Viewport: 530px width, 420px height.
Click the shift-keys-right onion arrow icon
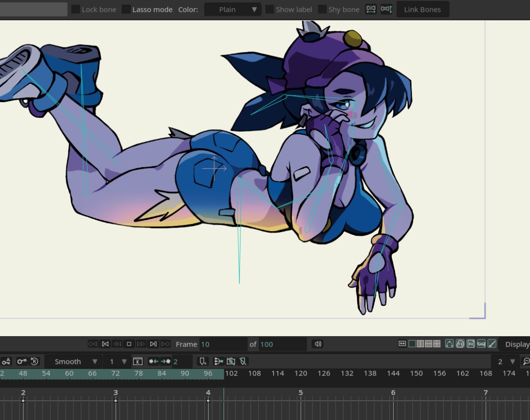point(166,361)
